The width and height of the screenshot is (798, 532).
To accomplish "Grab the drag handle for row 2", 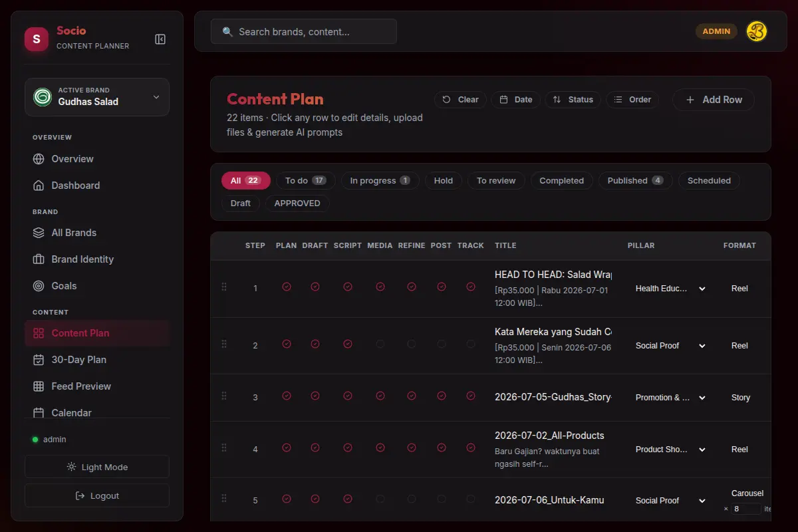I will click(224, 344).
